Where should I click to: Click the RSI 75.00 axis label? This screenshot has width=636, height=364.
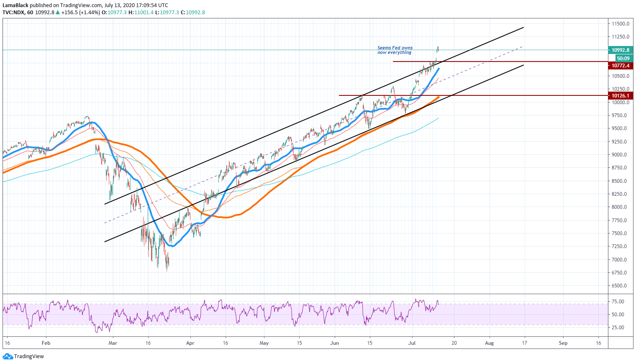pos(618,302)
